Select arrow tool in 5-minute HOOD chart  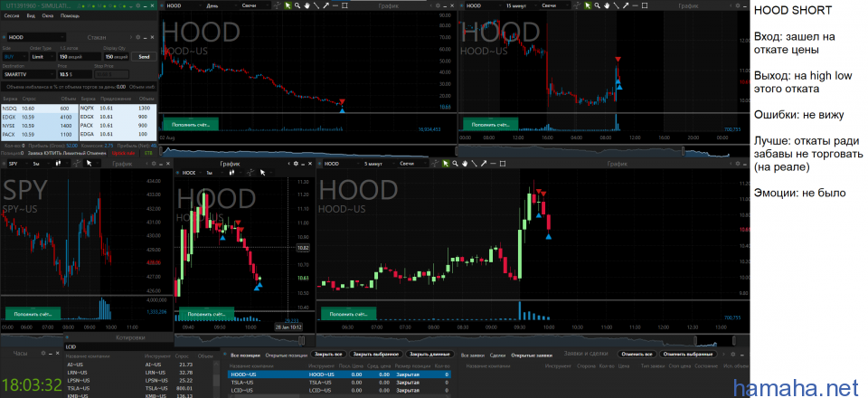(484, 164)
